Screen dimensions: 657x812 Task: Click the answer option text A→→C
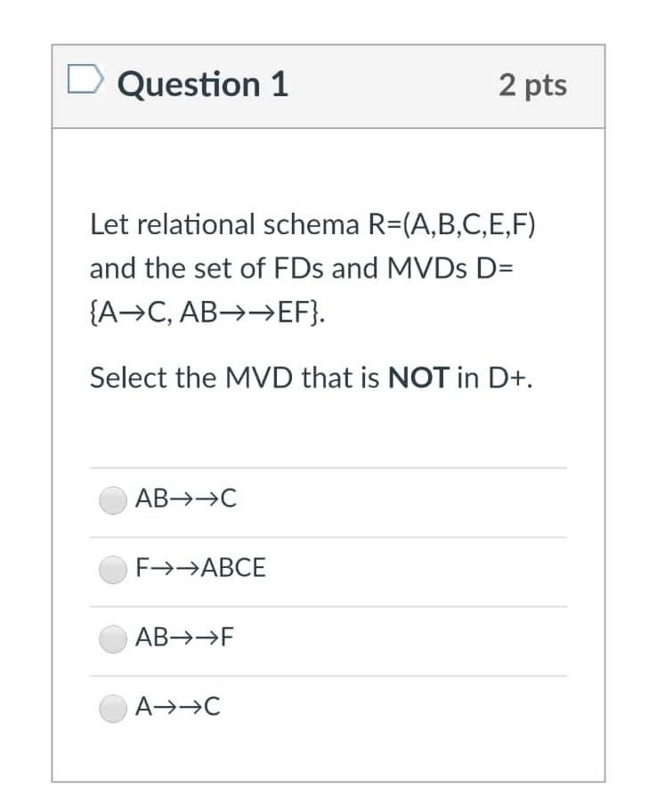click(x=177, y=706)
